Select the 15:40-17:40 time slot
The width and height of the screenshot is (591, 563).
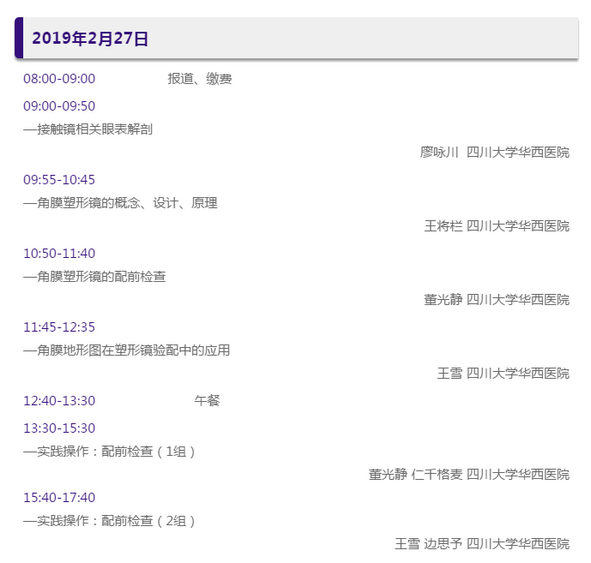tap(59, 498)
